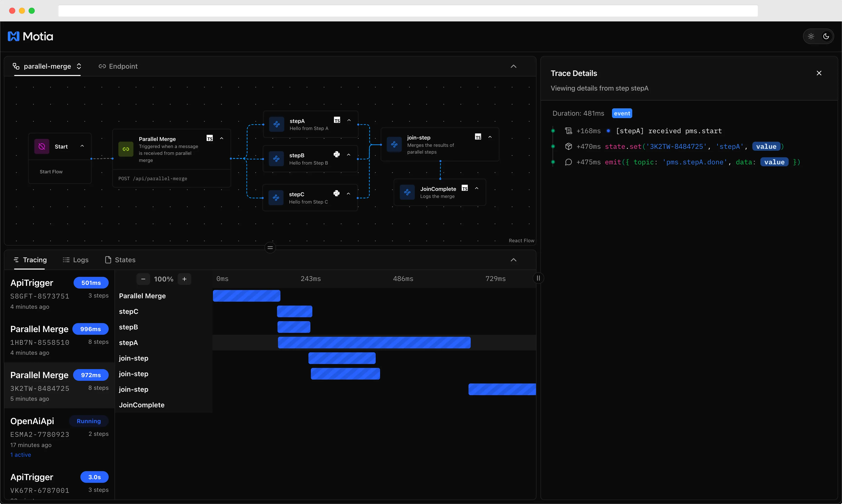Click the join-step node's event icon
The width and height of the screenshot is (842, 504).
click(394, 144)
